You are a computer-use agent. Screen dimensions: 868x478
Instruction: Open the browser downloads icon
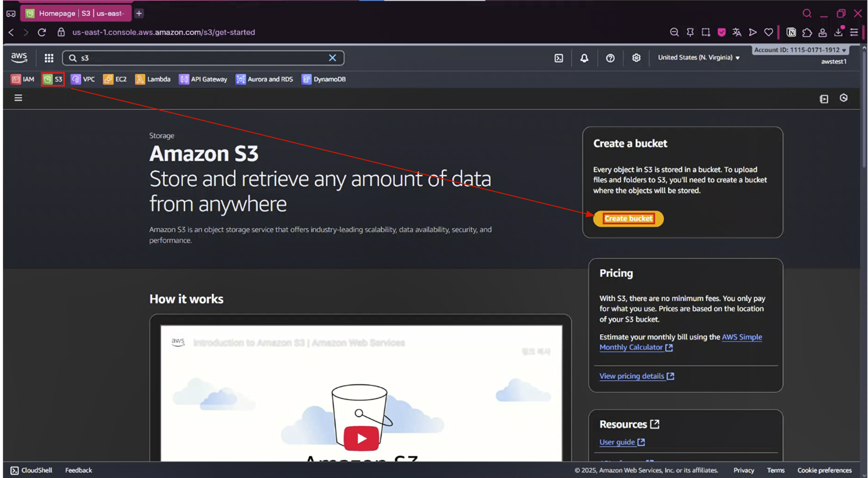pyautogui.click(x=839, y=32)
